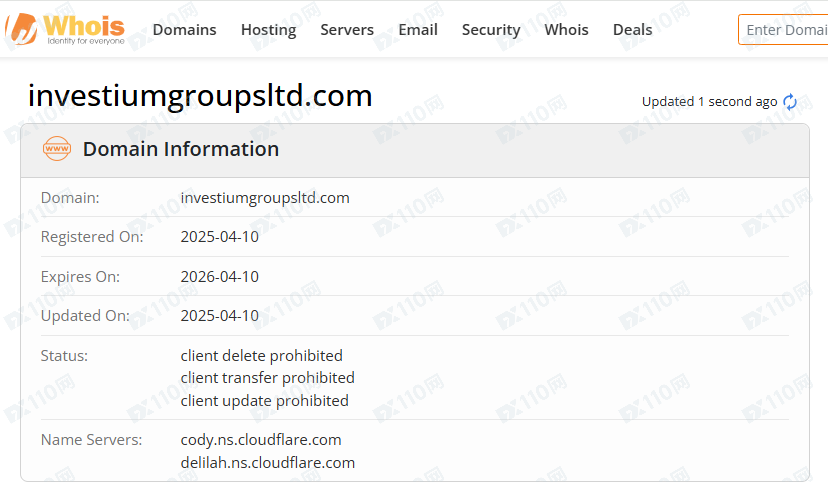The width and height of the screenshot is (828, 482).
Task: Click the client transfer prohibited status
Action: click(267, 378)
